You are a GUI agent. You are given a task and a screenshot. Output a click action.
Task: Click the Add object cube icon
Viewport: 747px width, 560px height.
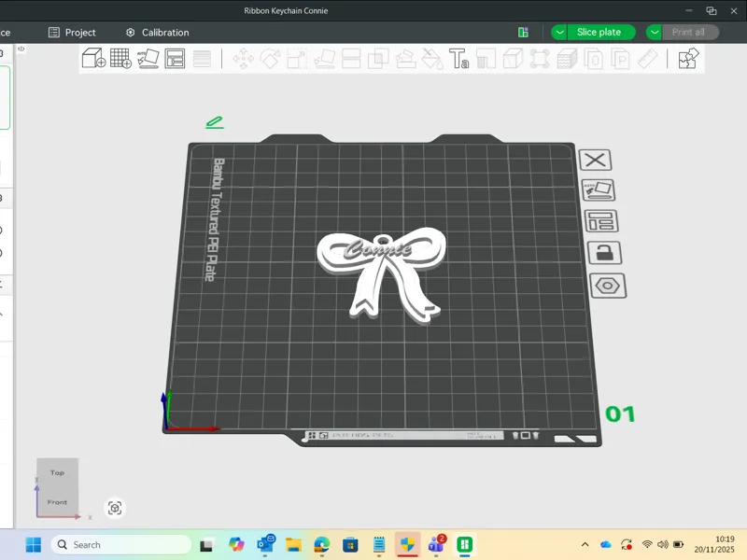(93, 59)
